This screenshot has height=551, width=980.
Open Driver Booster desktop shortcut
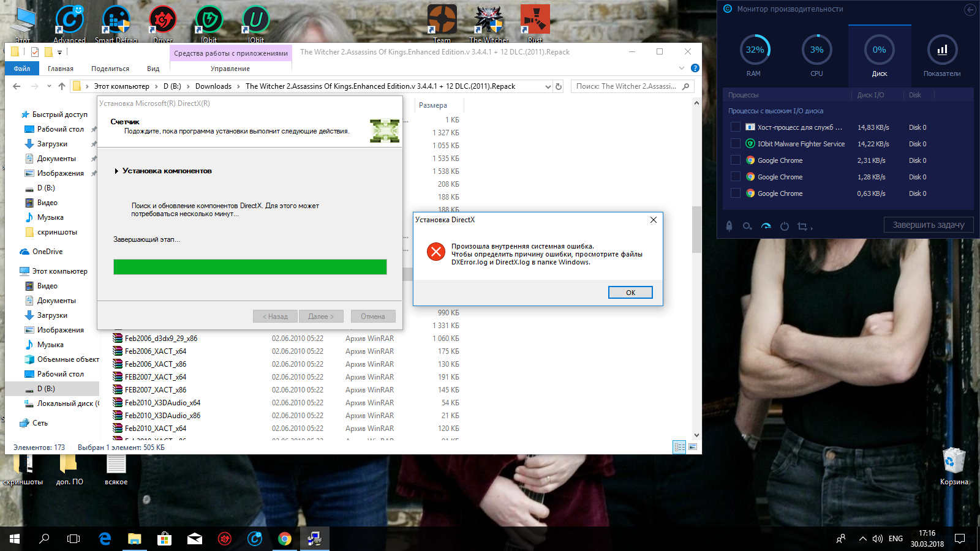click(163, 22)
